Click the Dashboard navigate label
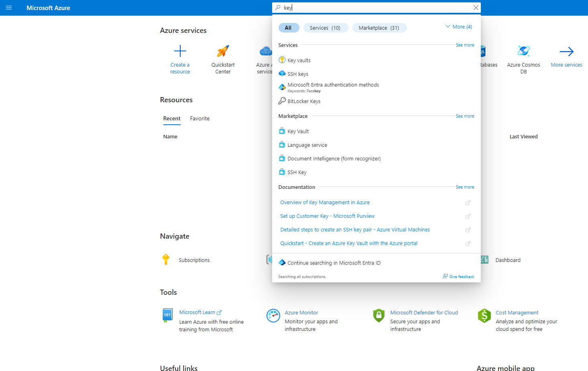The image size is (588, 371). click(508, 260)
